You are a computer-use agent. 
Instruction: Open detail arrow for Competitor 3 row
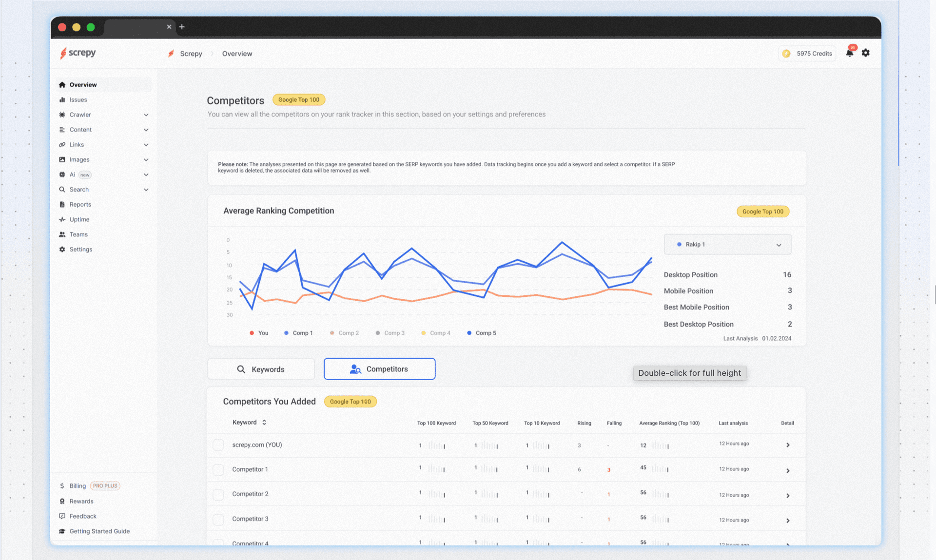pos(788,521)
